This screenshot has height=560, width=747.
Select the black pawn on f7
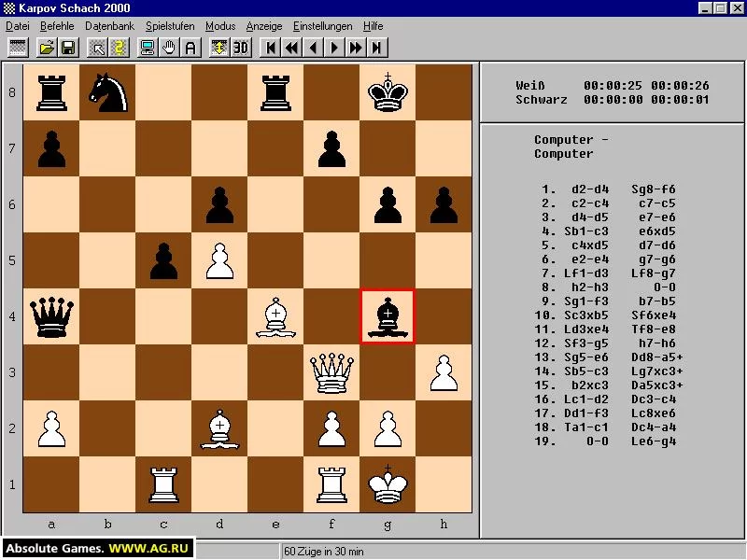pos(331,148)
